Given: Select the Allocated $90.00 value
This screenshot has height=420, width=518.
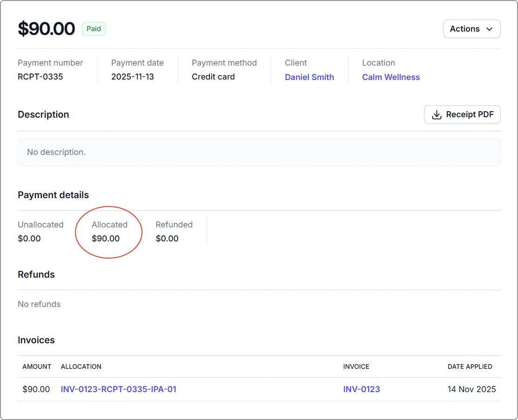Looking at the screenshot, I should click(105, 239).
